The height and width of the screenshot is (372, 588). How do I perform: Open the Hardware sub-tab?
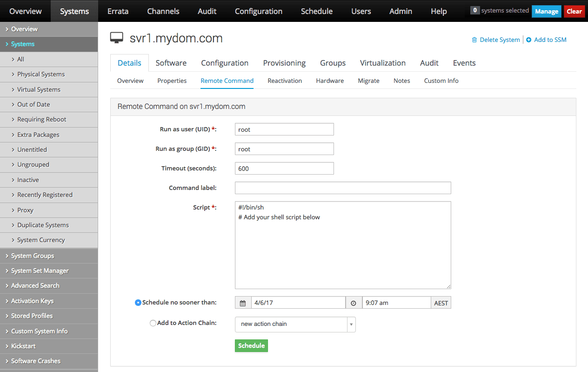(330, 81)
